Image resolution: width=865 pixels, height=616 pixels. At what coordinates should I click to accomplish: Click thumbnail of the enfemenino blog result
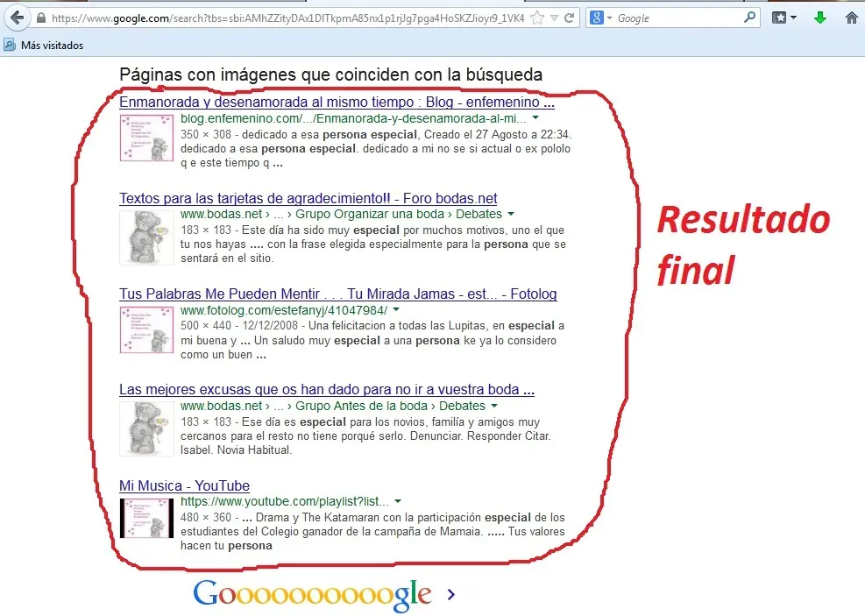pos(146,138)
